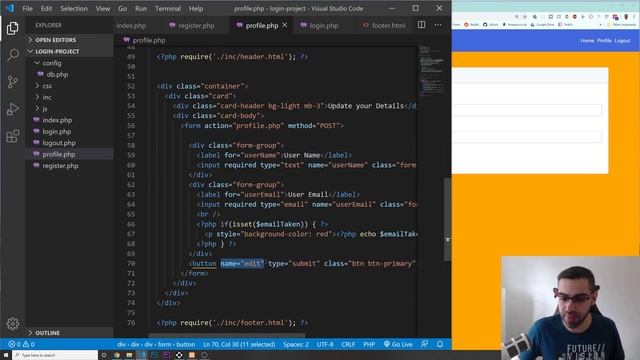Open the editor More Actions ellipsis
The width and height of the screenshot is (640, 360).
(x=438, y=25)
